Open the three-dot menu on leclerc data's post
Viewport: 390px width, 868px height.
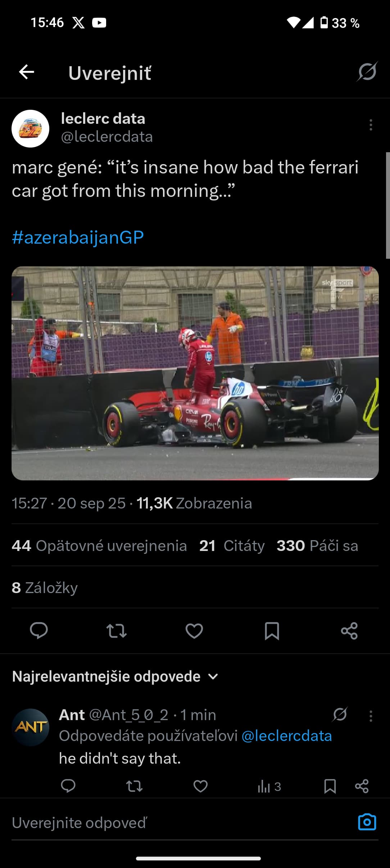coord(371,125)
